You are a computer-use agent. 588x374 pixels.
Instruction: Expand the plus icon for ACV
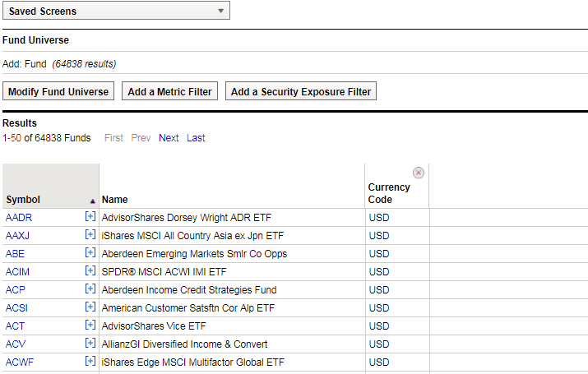[90, 343]
